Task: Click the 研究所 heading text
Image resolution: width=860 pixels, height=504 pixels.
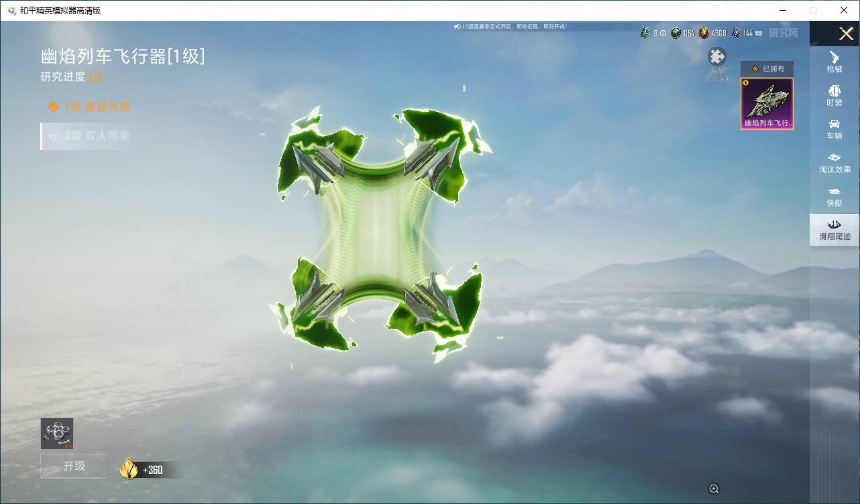Action: coord(784,33)
